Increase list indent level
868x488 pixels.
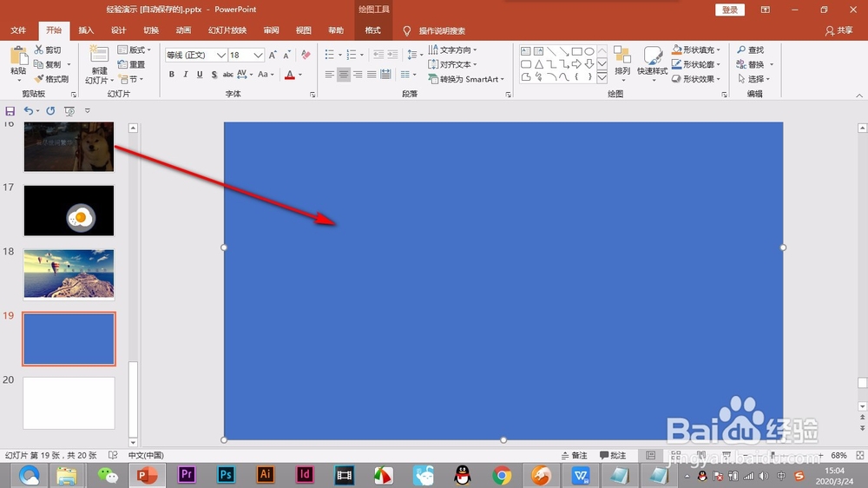pyautogui.click(x=392, y=55)
